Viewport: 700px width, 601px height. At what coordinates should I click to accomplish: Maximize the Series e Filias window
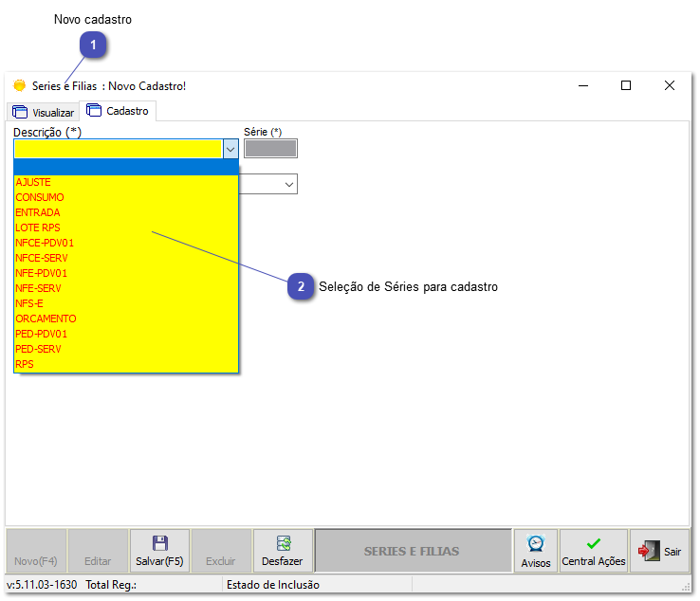coord(626,85)
